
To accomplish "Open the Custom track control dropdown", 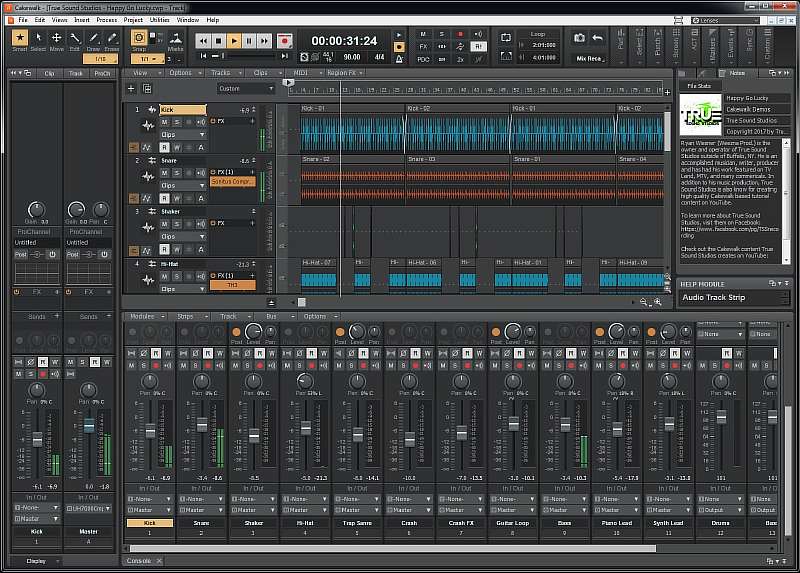I will (246, 89).
